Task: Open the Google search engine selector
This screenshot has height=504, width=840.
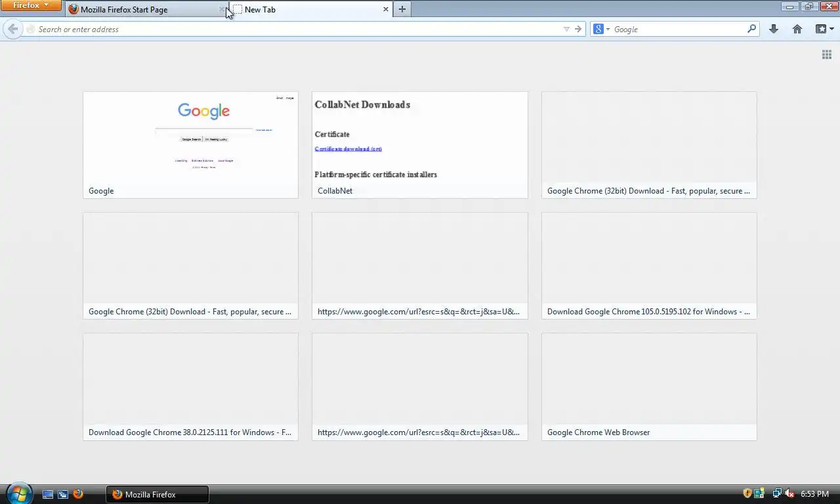Action: click(601, 29)
